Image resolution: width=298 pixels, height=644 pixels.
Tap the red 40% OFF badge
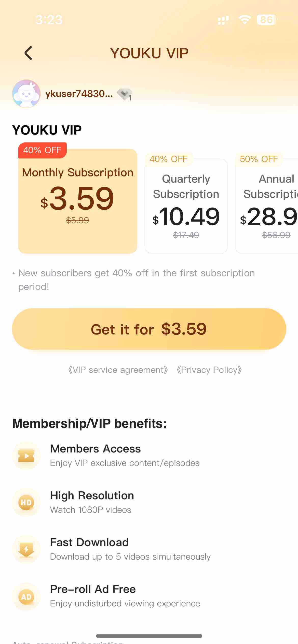(42, 150)
